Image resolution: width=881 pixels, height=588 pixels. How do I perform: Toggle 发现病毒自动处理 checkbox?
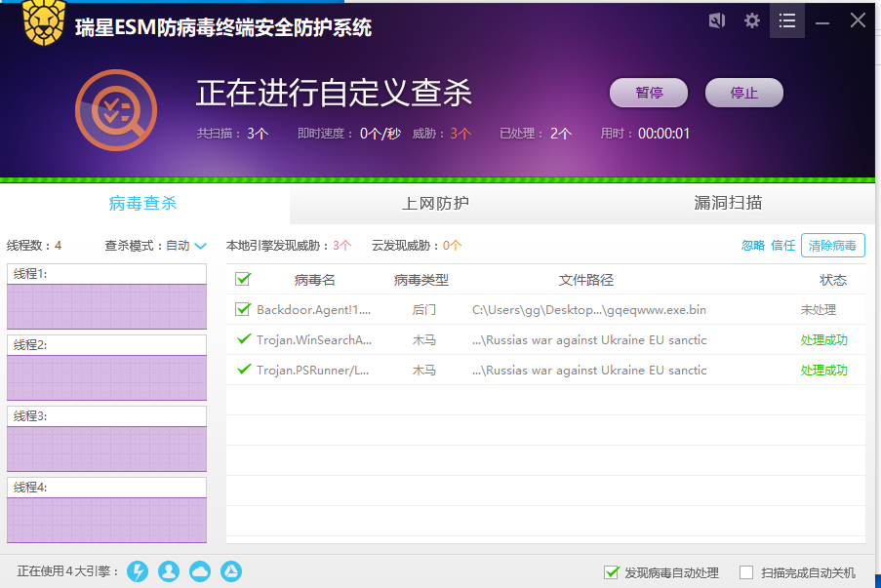[612, 572]
